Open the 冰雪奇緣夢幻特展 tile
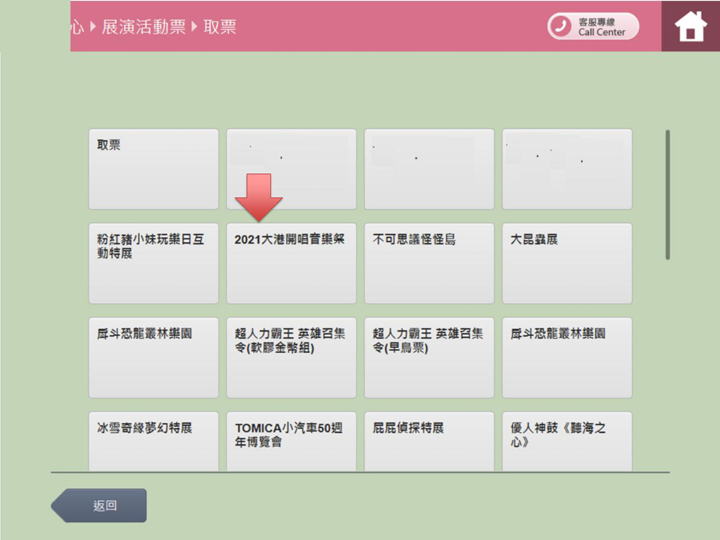720x540 pixels. coord(153,440)
